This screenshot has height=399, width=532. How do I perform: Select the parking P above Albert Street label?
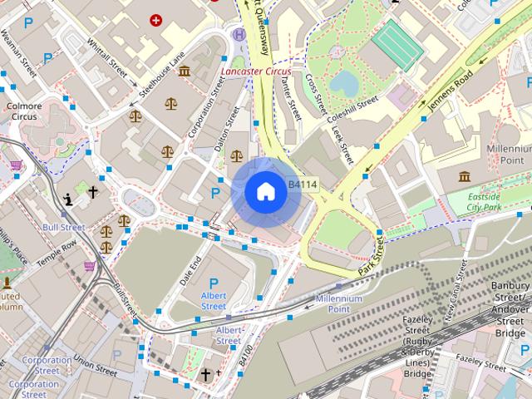coord(214,283)
